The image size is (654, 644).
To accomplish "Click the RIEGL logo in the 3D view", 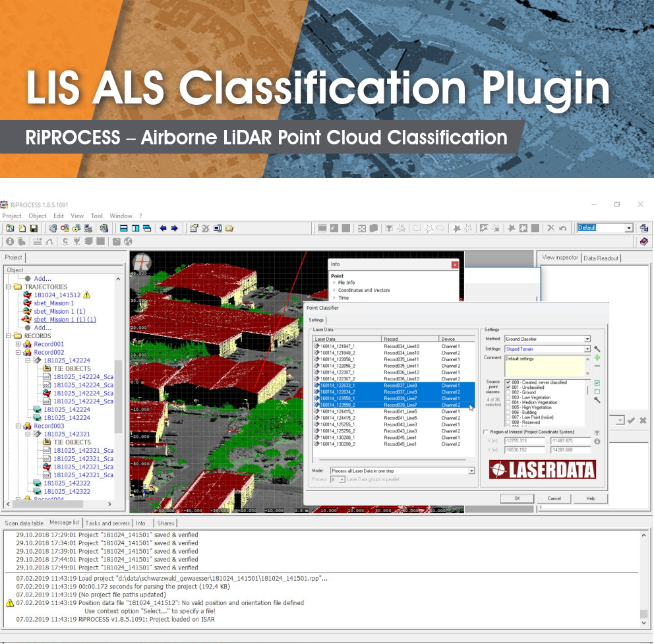I will [x=142, y=263].
